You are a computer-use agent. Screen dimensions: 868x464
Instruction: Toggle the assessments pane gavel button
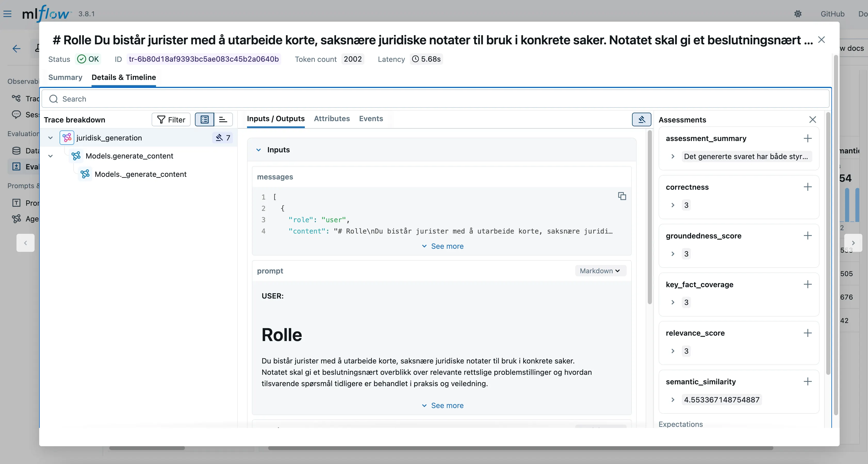(641, 120)
